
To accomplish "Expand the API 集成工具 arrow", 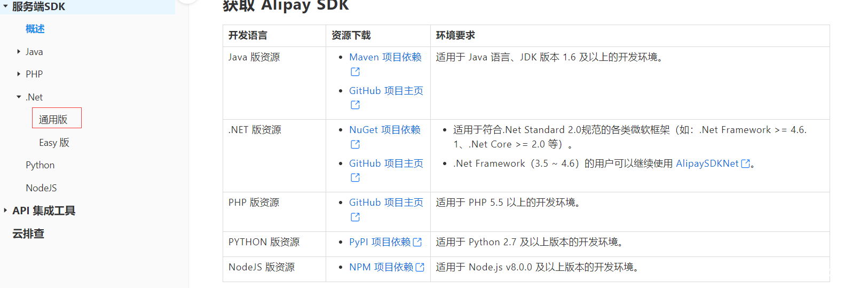I will tap(5, 211).
